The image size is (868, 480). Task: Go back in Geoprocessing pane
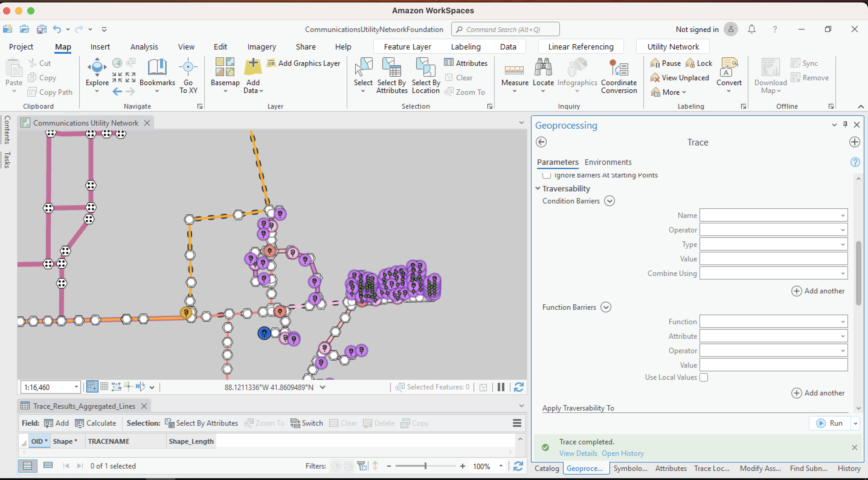[541, 142]
